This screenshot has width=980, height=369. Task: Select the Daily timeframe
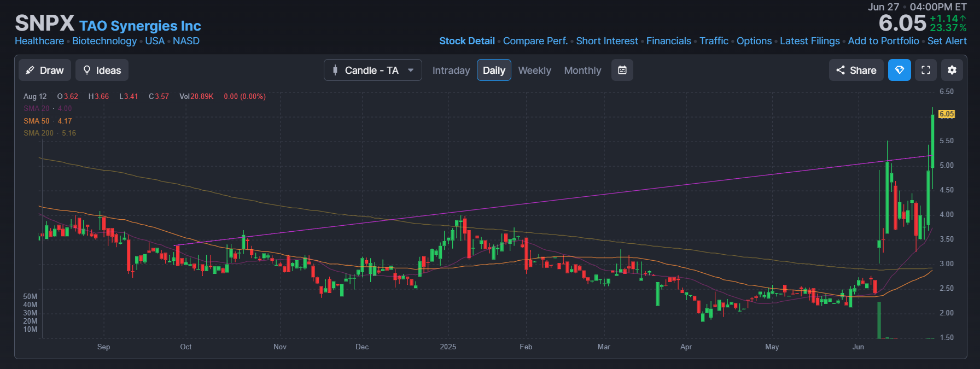[494, 71]
